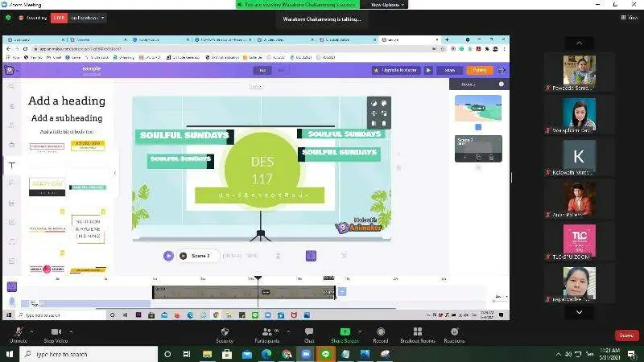Start recording with the Record icon
This screenshot has width=644, height=362.
coord(381,331)
